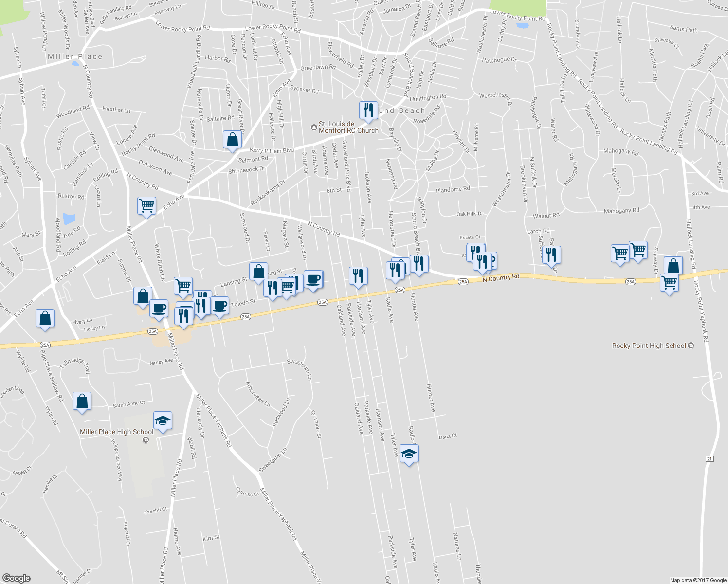Click the Rocky Point High School label
728x584 pixels.
pyautogui.click(x=649, y=346)
